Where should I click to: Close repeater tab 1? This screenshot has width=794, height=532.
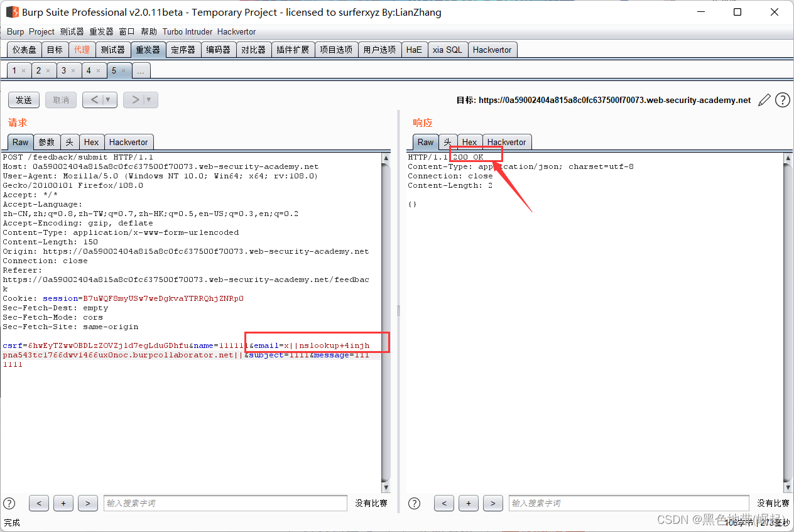23,71
